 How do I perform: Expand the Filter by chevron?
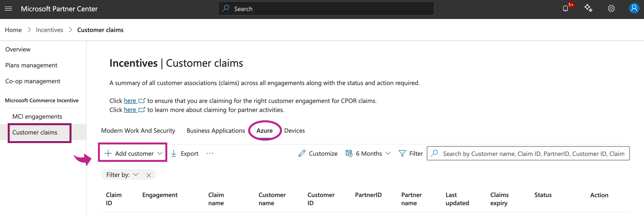click(136, 175)
